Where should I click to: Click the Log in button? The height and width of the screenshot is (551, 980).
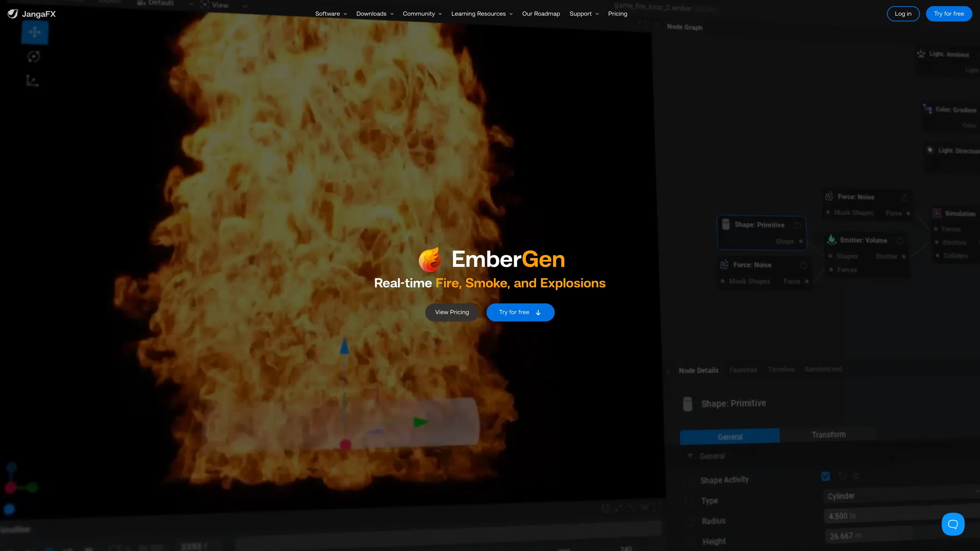[903, 14]
